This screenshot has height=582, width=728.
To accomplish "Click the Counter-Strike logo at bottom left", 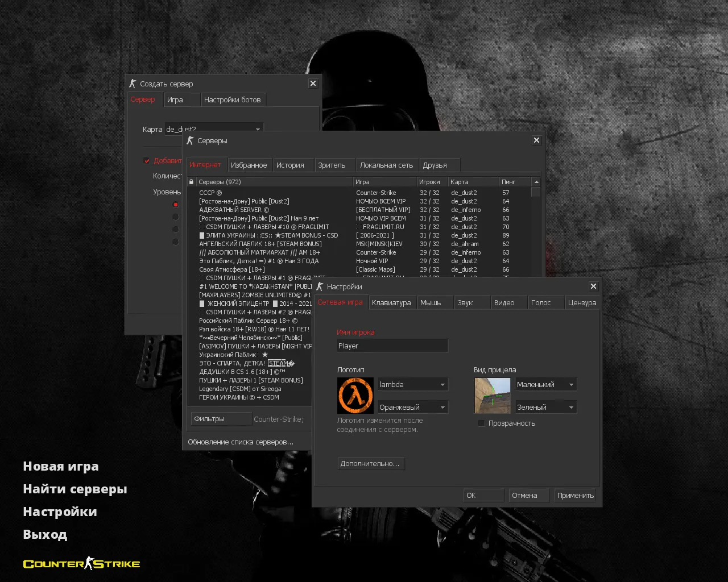I will pyautogui.click(x=81, y=563).
